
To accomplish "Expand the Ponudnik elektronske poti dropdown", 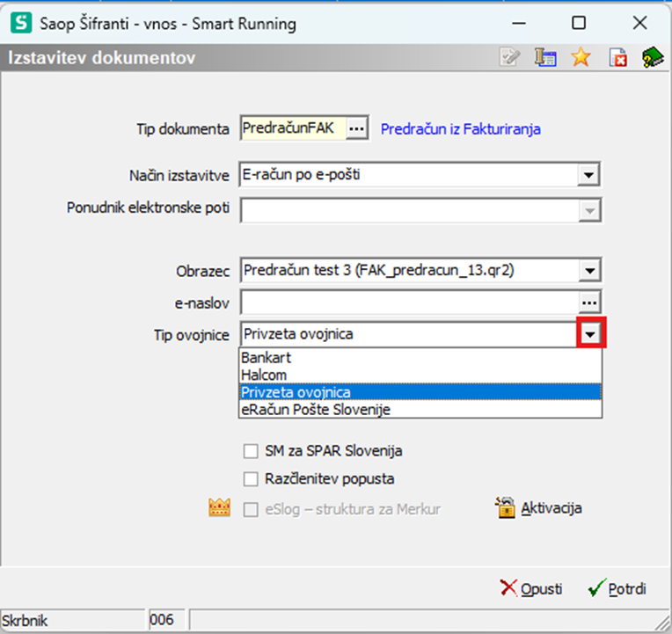I will 589,211.
